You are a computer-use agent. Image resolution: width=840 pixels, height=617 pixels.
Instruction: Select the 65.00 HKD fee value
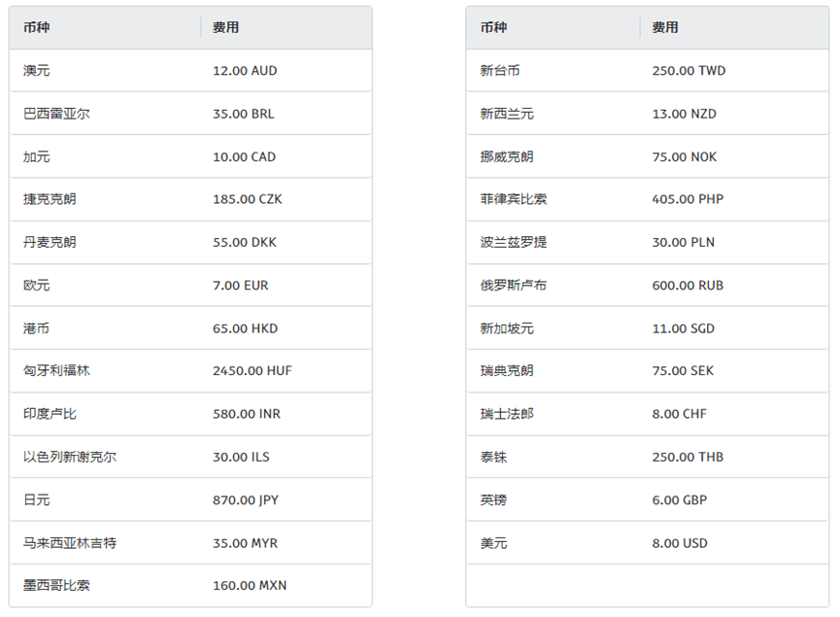pyautogui.click(x=246, y=328)
